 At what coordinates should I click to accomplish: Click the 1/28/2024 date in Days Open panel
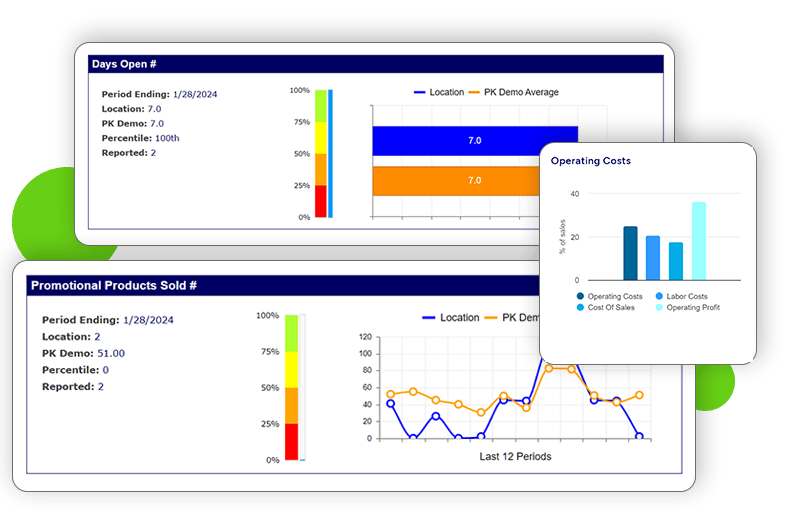click(x=195, y=94)
